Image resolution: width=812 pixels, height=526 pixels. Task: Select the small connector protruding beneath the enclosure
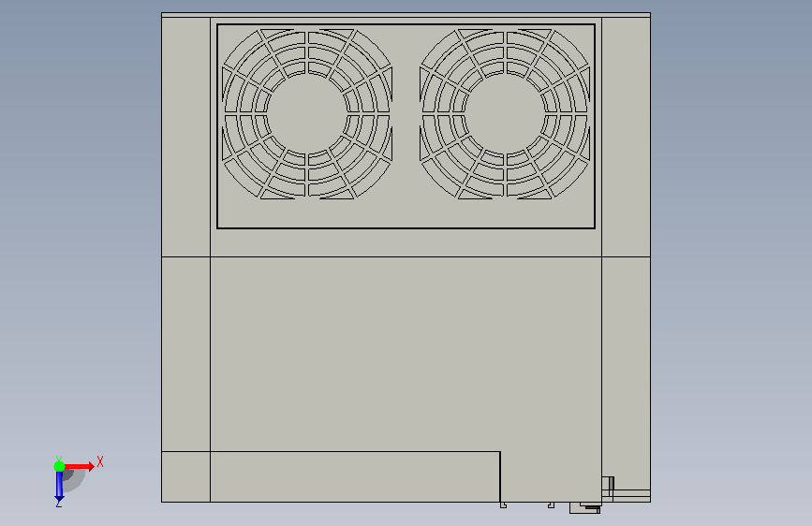[585, 508]
